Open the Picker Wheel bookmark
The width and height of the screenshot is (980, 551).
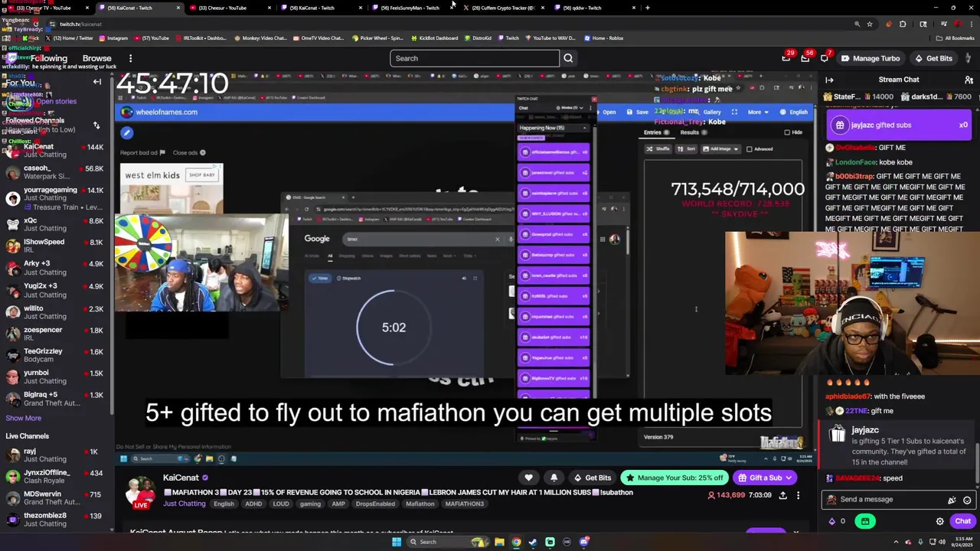(377, 37)
